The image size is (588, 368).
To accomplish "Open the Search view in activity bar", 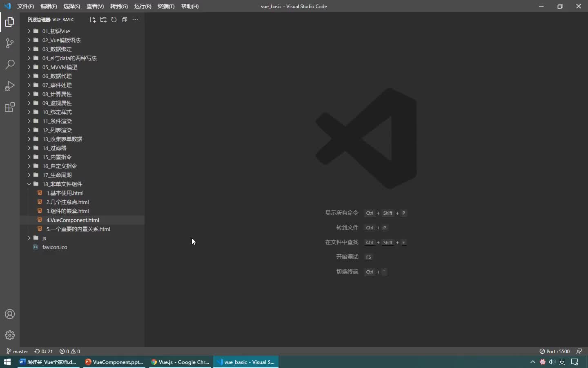I will 10,65.
